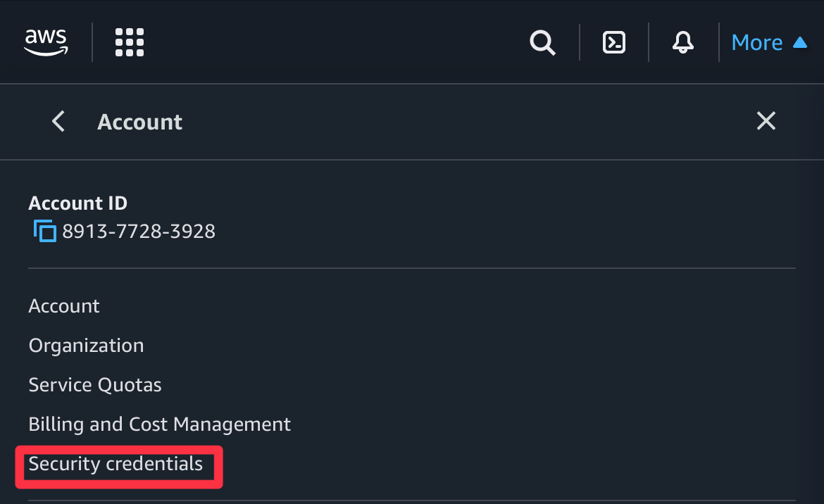The width and height of the screenshot is (824, 504).
Task: Open the notifications bell
Action: 682,43
